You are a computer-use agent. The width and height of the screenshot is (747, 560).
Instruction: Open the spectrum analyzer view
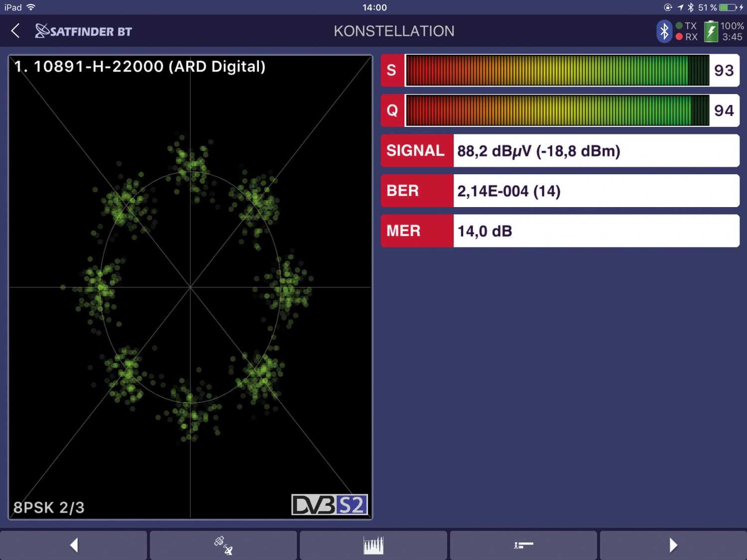[x=373, y=545]
